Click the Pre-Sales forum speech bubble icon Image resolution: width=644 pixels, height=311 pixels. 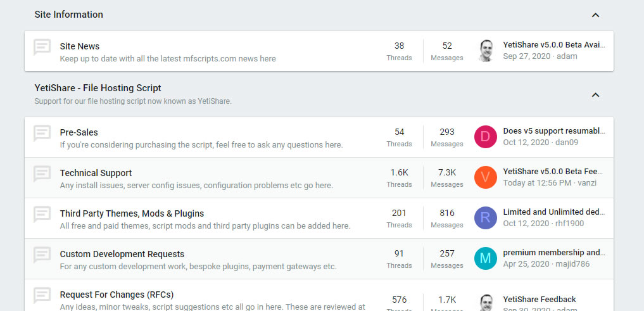[x=42, y=134]
